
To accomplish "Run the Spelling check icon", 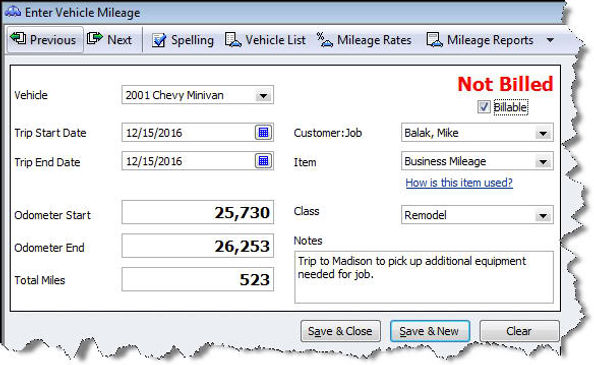I will [159, 40].
